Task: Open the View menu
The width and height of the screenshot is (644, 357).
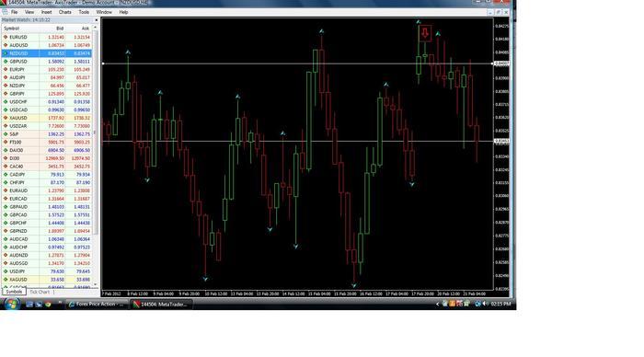Action: coord(29,12)
